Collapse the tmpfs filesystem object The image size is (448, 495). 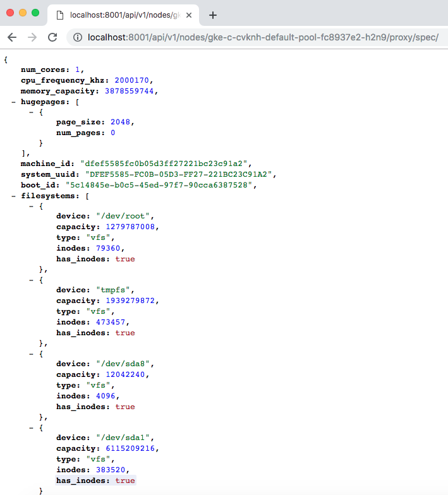click(x=31, y=280)
